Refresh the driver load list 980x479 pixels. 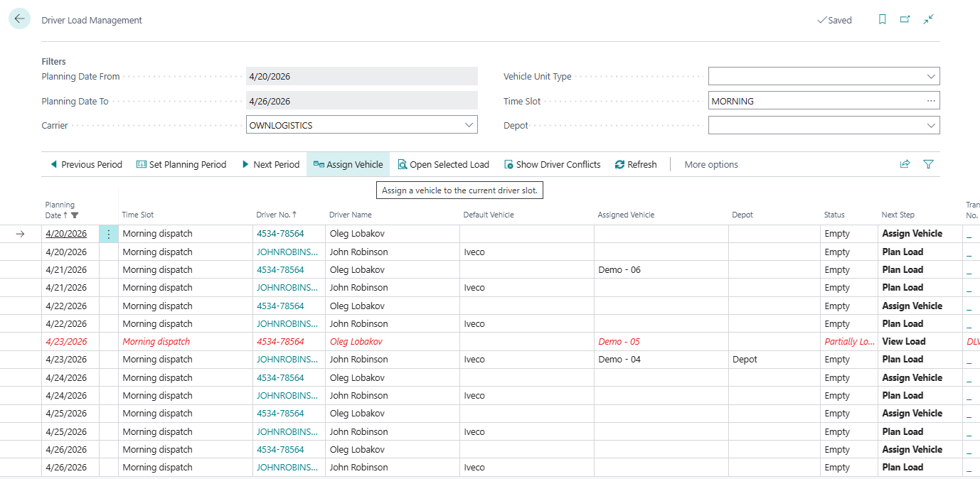(x=618, y=163)
